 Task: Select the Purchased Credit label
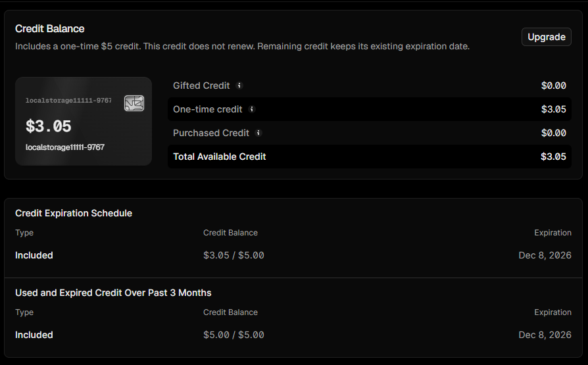[210, 133]
